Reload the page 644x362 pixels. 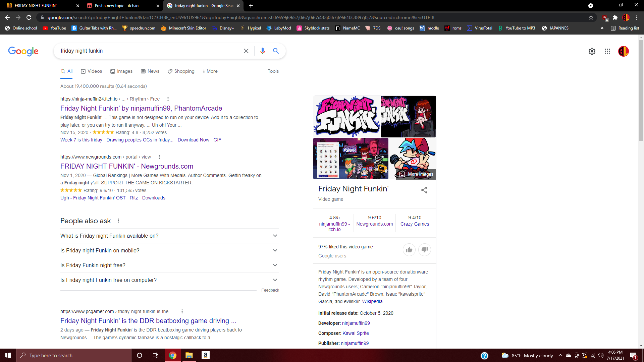click(29, 17)
